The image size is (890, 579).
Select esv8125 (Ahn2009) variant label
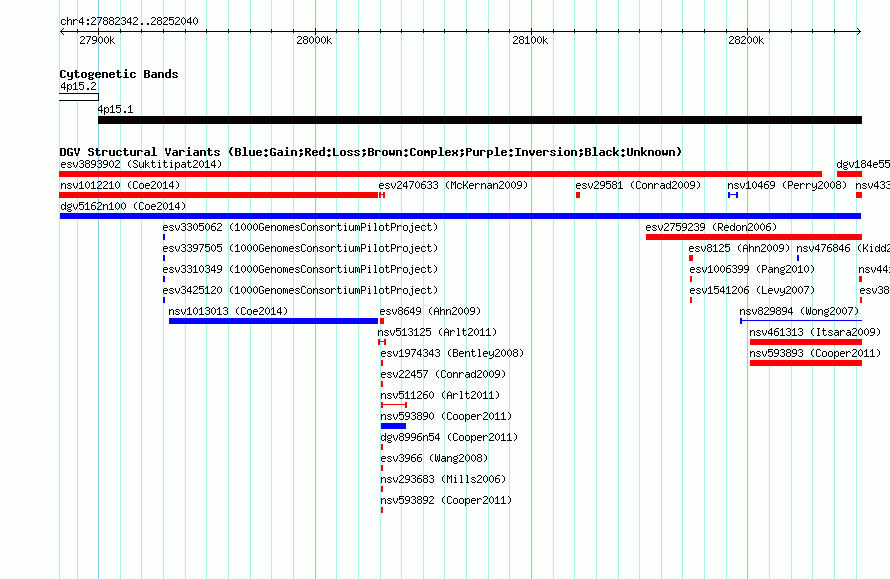[740, 248]
